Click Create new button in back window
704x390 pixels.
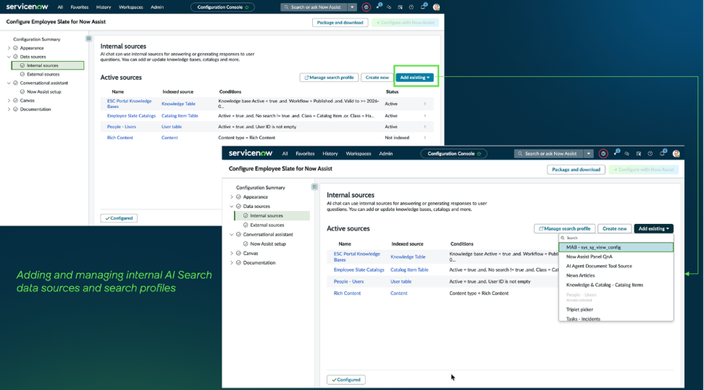(x=377, y=78)
